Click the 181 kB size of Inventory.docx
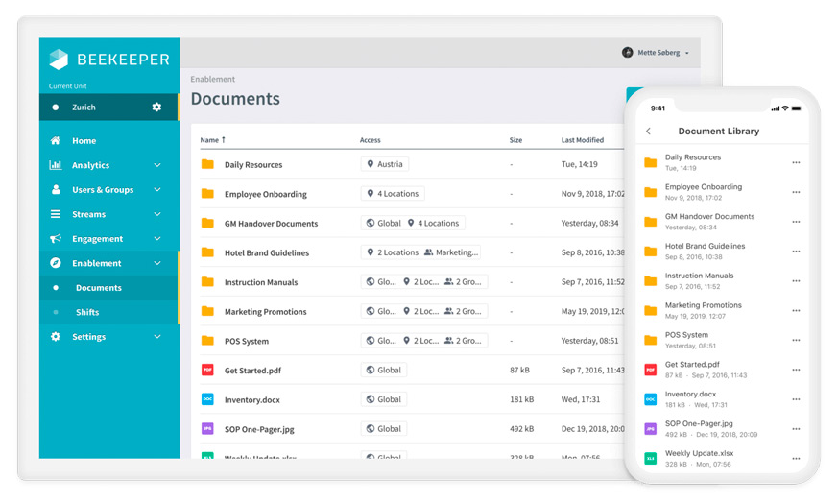Viewport: 838px width, 504px height. [521, 399]
